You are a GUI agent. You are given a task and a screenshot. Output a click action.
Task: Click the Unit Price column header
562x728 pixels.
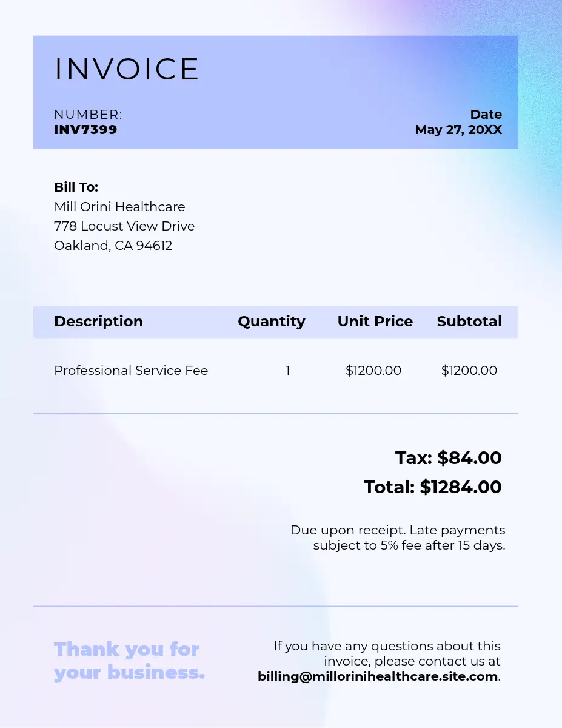pos(375,322)
